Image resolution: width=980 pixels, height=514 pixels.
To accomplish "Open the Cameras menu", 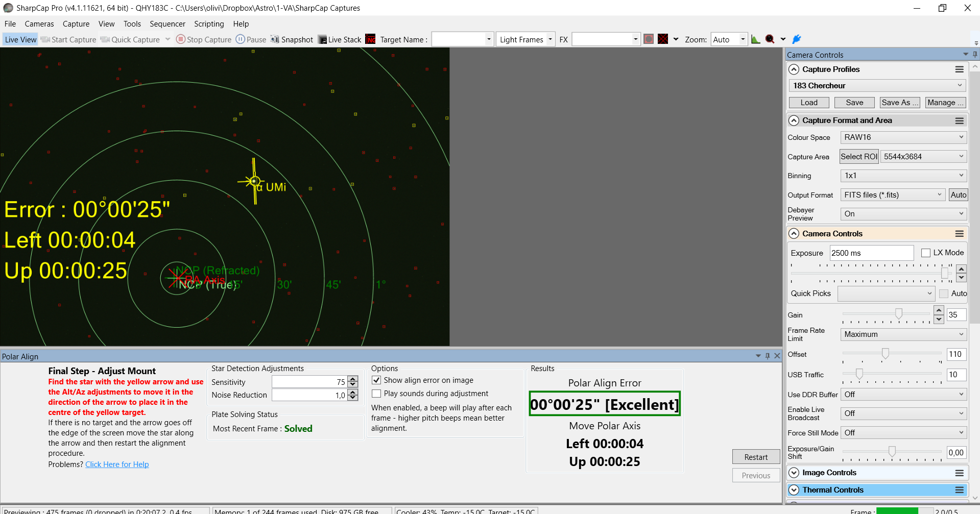I will pos(39,24).
